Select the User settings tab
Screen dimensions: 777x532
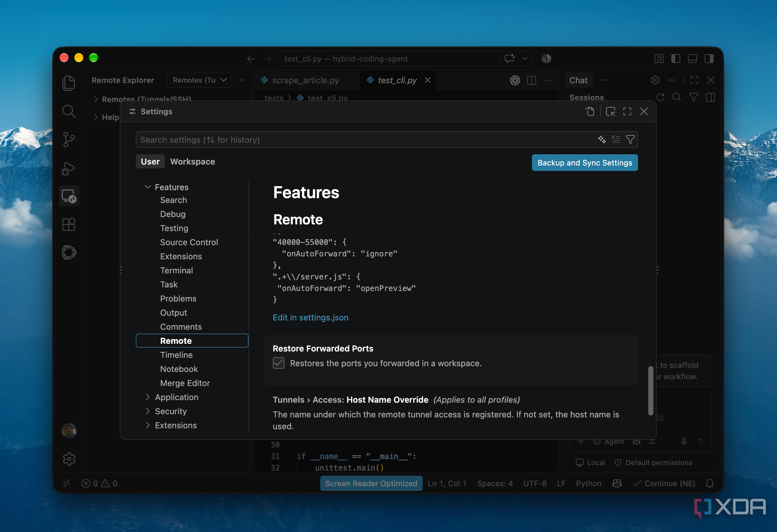150,162
